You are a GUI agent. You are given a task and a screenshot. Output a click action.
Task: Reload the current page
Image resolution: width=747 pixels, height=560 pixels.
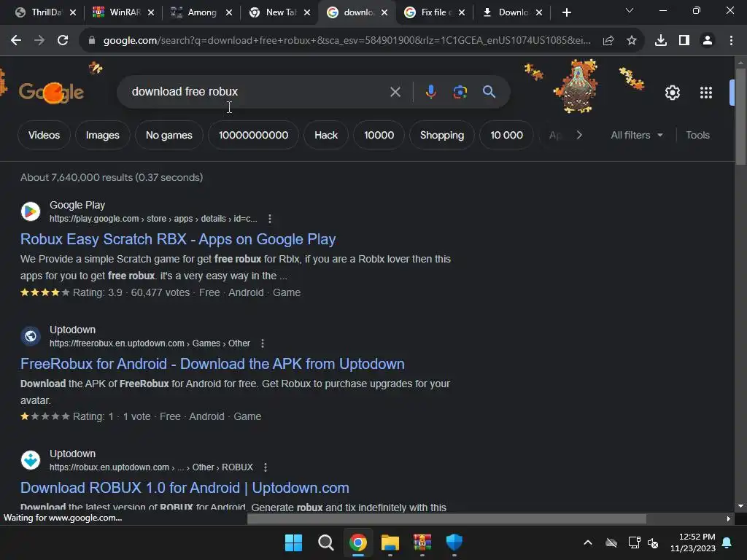coord(63,41)
